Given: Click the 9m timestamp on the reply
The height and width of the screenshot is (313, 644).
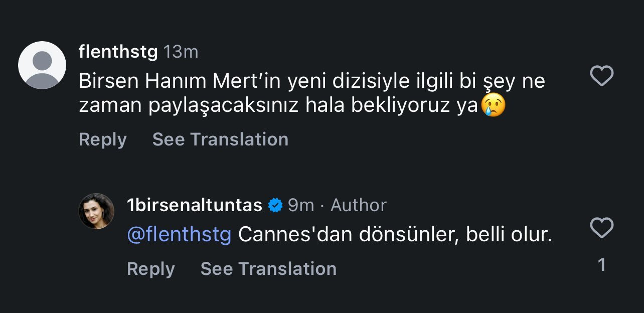Looking at the screenshot, I should click(x=301, y=205).
